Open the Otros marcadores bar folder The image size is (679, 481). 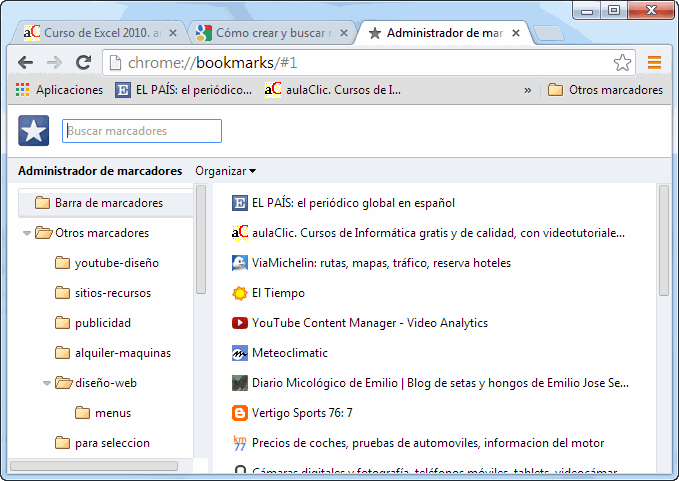click(x=605, y=90)
